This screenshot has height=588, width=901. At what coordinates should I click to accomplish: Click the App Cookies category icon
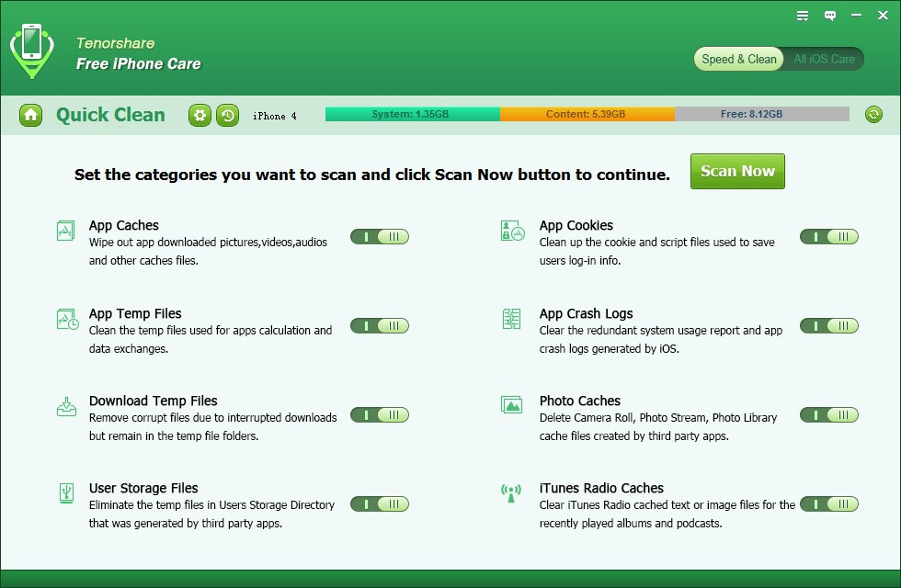pos(513,231)
